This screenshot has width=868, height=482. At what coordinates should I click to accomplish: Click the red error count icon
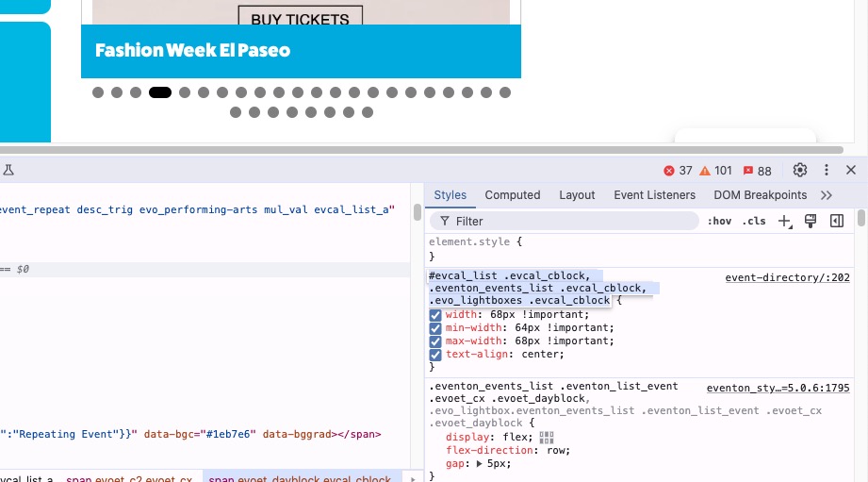pos(669,171)
